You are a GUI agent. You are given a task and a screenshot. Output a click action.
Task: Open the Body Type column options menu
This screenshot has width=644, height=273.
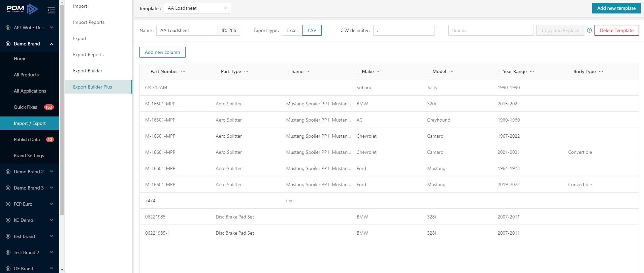tap(601, 71)
